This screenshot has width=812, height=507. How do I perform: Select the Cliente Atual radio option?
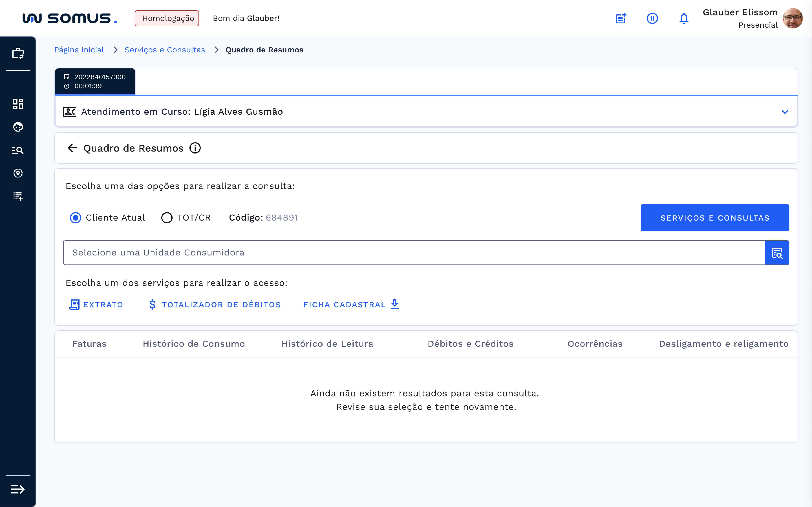(x=76, y=218)
